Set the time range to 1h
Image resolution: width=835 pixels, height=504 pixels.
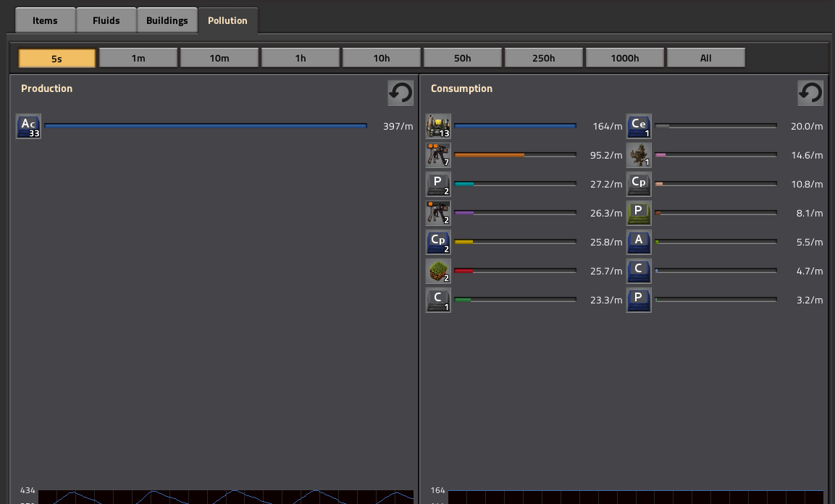(x=301, y=58)
